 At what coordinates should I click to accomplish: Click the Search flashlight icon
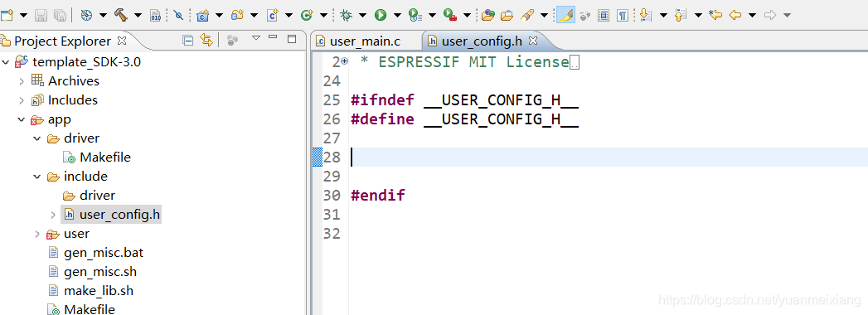point(527,15)
